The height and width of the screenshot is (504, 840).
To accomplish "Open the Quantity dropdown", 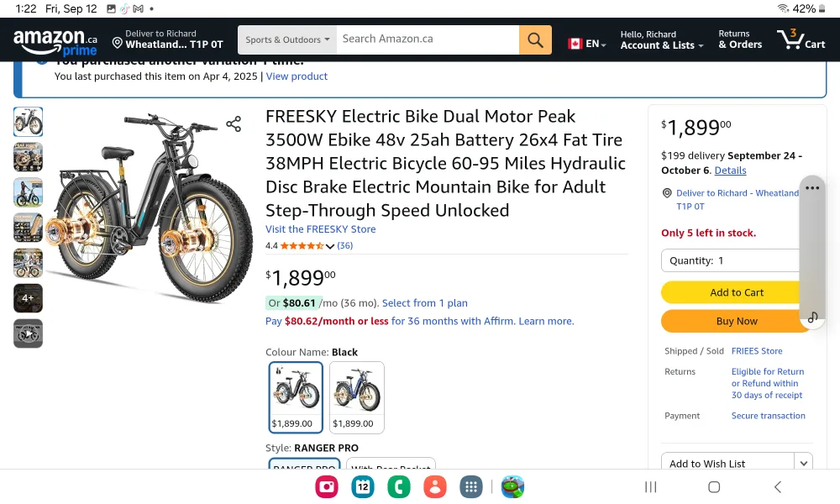I will pyautogui.click(x=731, y=260).
